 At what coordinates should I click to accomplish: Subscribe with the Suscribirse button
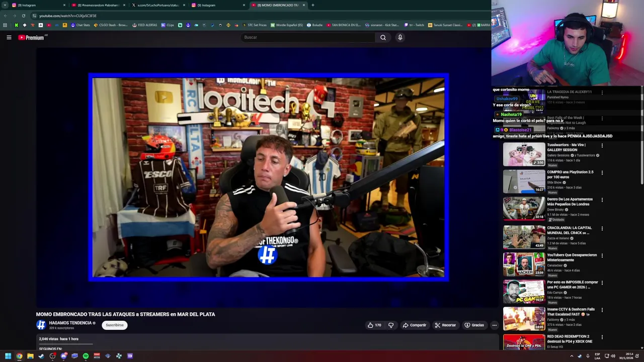[x=115, y=325]
